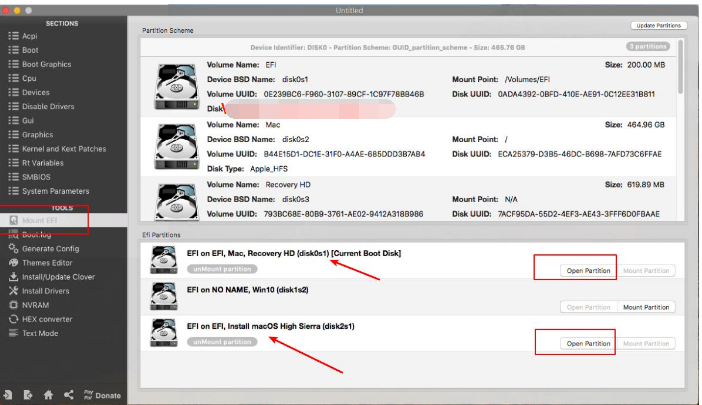This screenshot has height=405, width=702.
Task: Click unMount partition under disk0s1 entry
Action: click(222, 269)
